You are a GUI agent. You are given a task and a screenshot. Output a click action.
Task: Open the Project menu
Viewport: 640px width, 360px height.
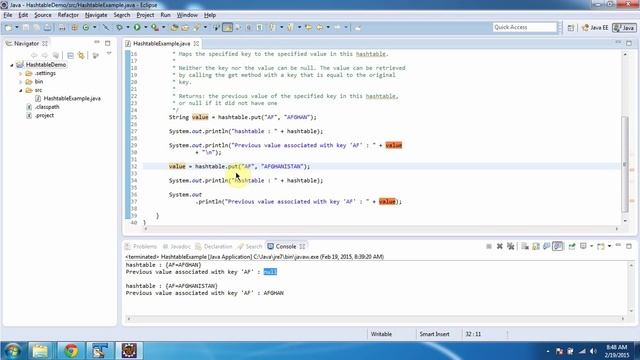tap(145, 15)
